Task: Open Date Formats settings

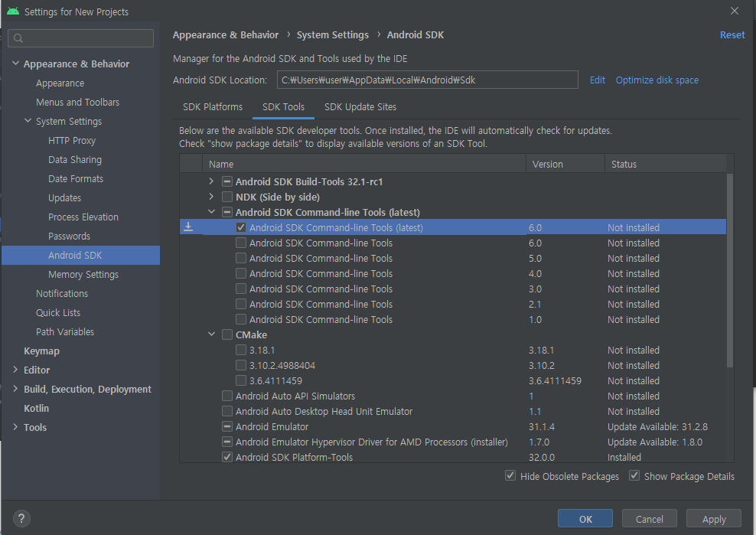Action: click(x=76, y=178)
